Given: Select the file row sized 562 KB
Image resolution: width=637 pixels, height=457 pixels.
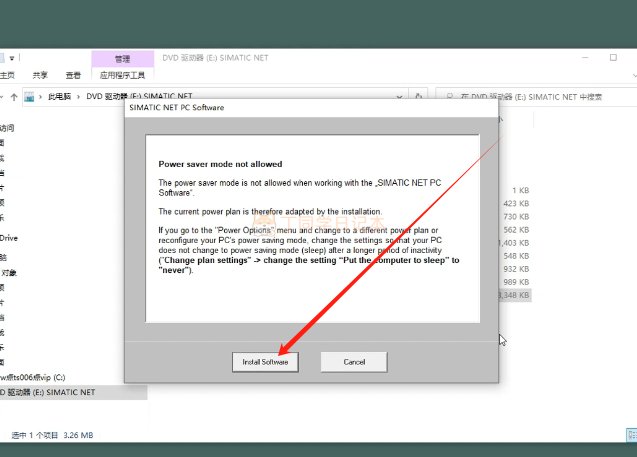Looking at the screenshot, I should coord(516,230).
